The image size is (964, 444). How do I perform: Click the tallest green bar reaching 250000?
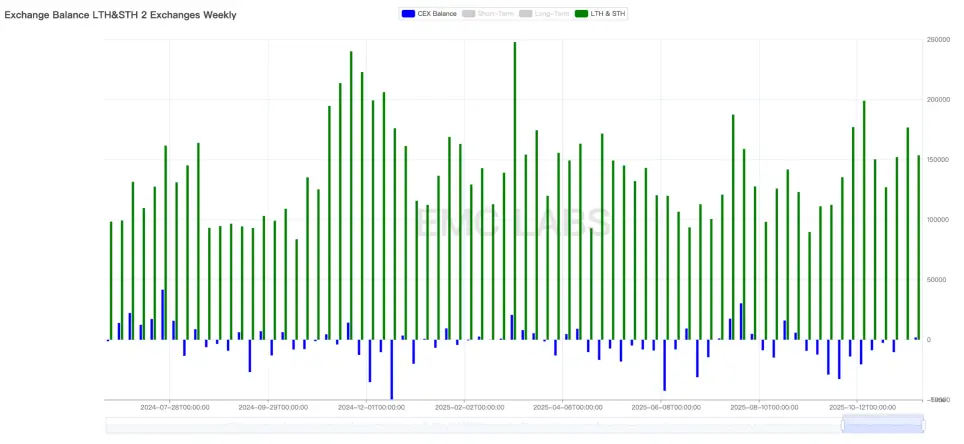point(514,190)
